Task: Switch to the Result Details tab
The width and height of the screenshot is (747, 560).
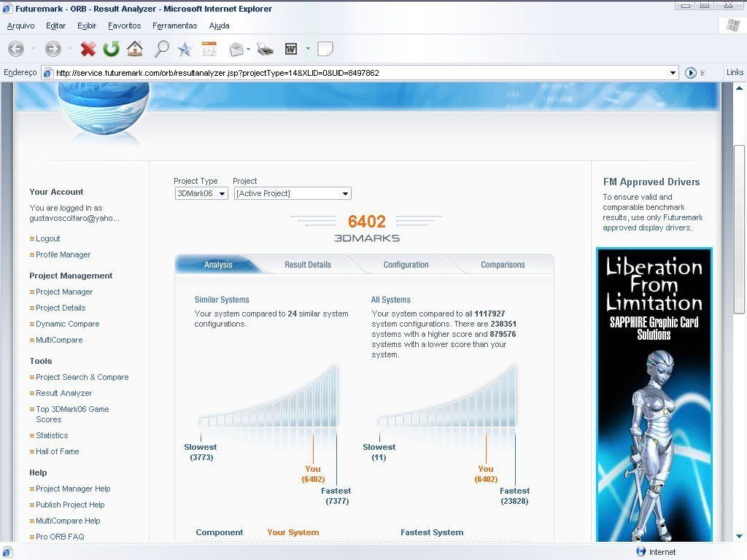Action: (x=308, y=265)
